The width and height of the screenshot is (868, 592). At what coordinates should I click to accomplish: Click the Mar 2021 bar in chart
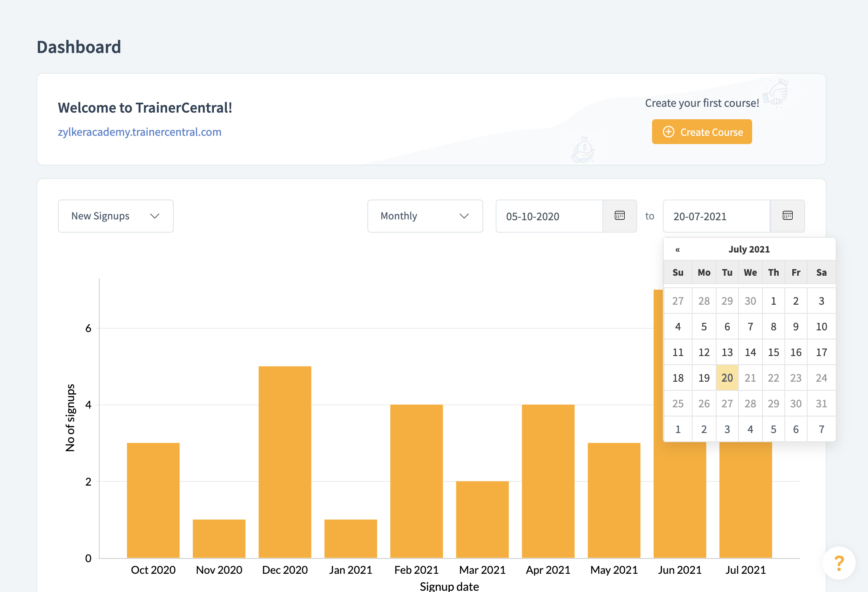[482, 520]
